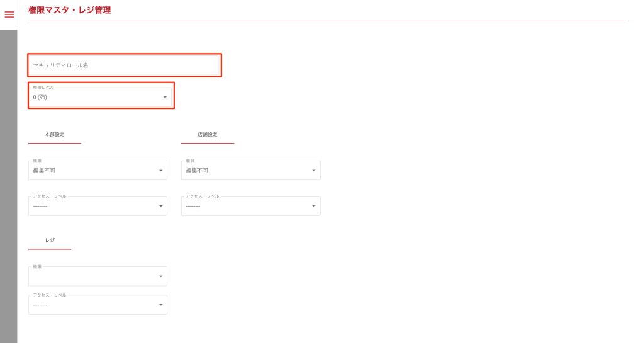This screenshot has width=644, height=352.
Task: Click the caret icon on レジ アクセス・レベル
Action: click(x=161, y=306)
